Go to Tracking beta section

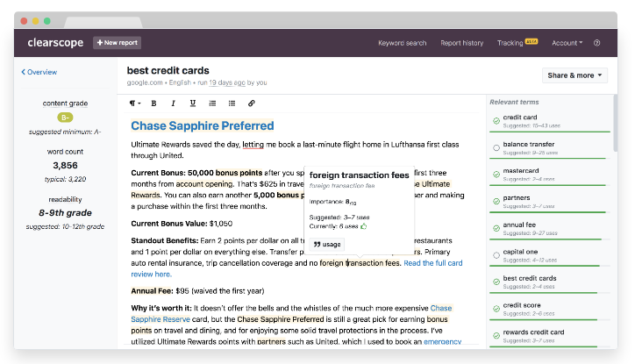[517, 42]
